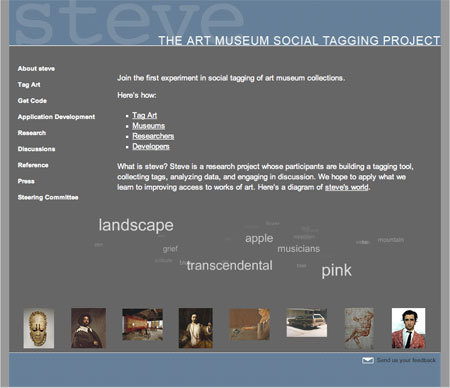This screenshot has height=388, width=450.
Task: Open the Research sidebar item
Action: click(32, 133)
